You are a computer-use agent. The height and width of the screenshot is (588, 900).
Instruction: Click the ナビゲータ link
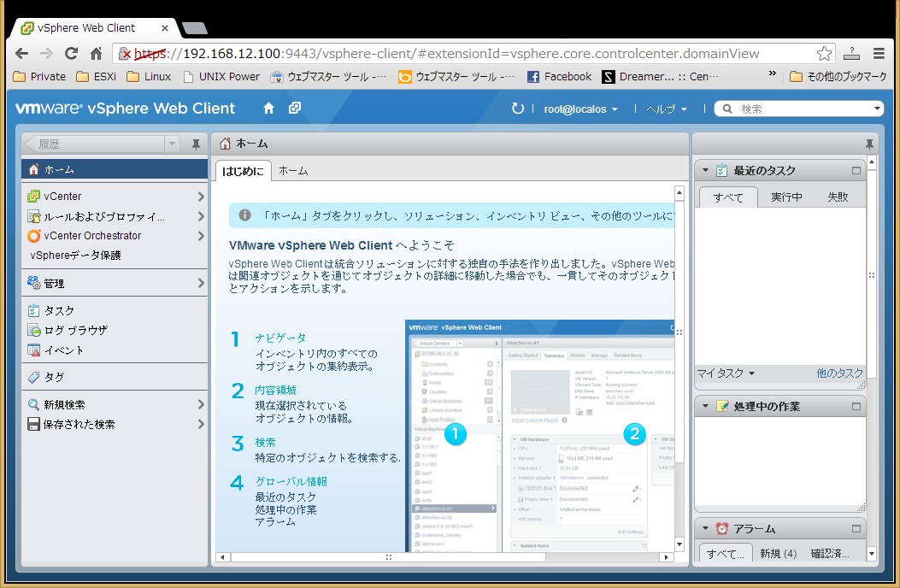tap(280, 338)
